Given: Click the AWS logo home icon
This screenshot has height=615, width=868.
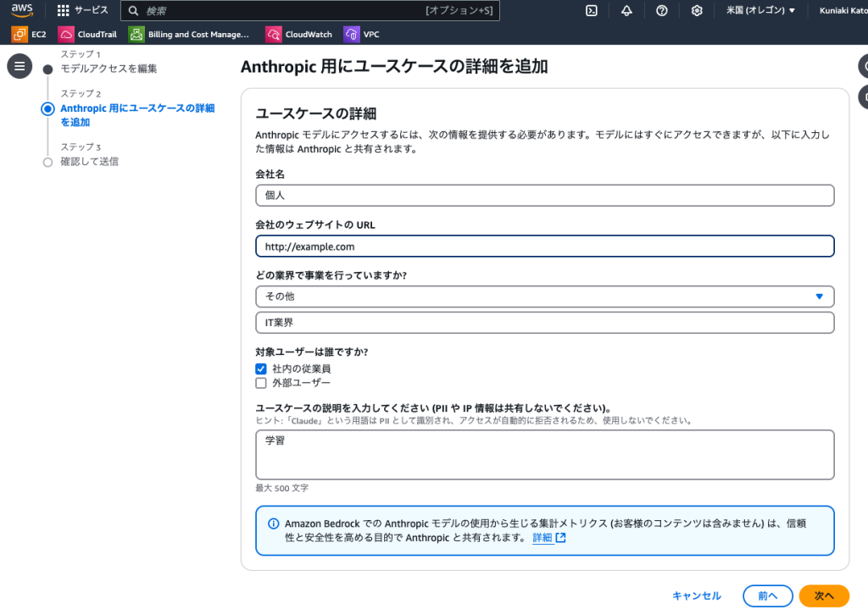Looking at the screenshot, I should point(21,10).
